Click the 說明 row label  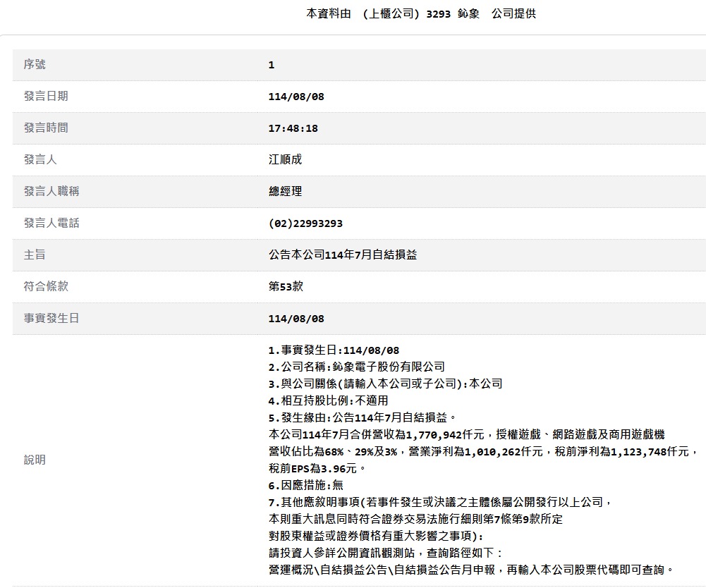tap(35, 460)
